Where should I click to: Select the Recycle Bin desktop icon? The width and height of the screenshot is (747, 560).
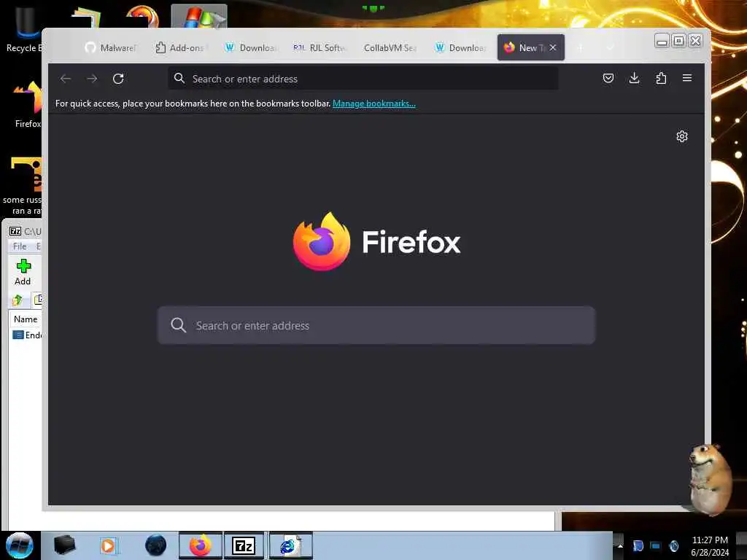(x=25, y=28)
